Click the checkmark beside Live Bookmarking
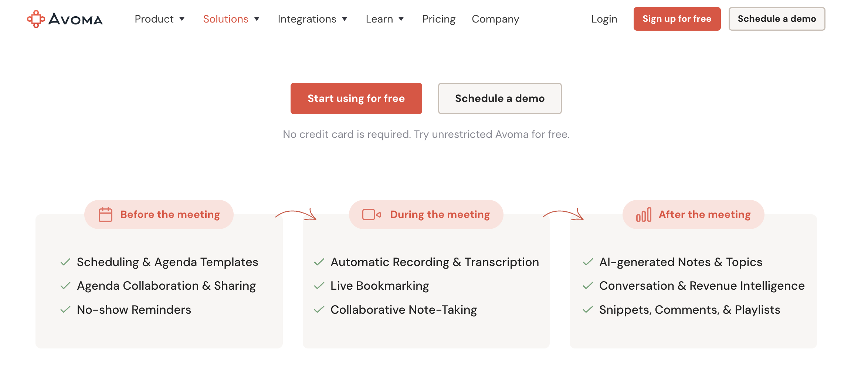868x371 pixels. [x=319, y=286]
